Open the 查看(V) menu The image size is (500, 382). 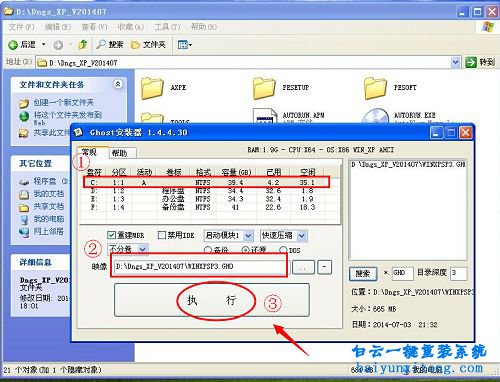coord(94,27)
